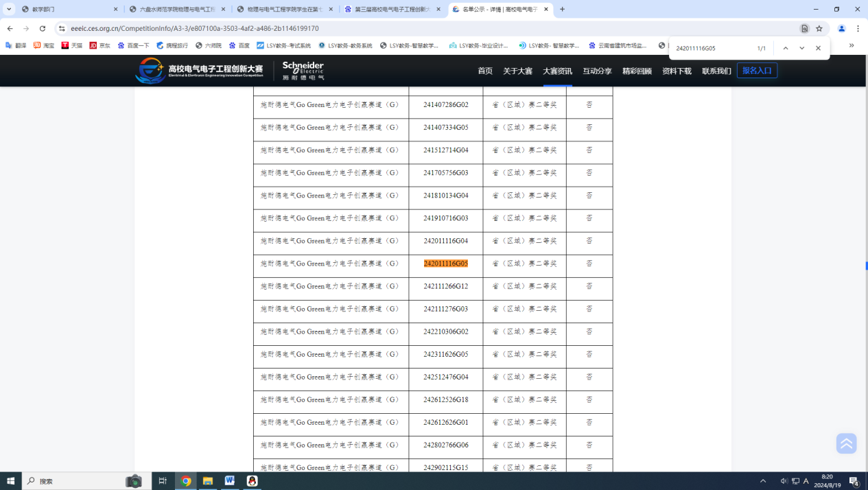Open 关于大赛 in the site navigation
This screenshot has height=490, width=868.
pos(517,71)
